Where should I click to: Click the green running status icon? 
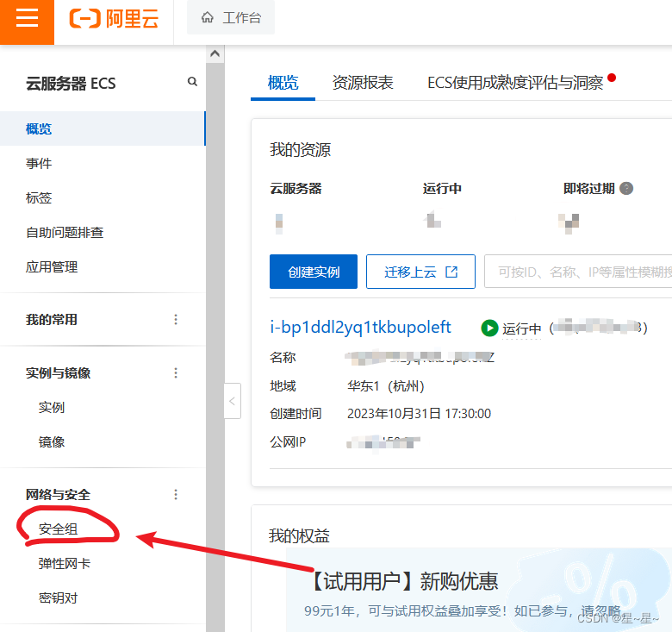click(489, 328)
